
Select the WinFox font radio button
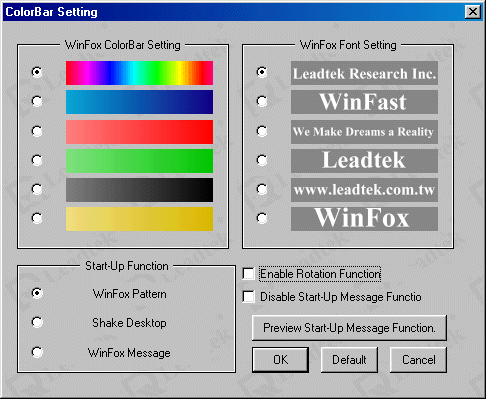262,218
